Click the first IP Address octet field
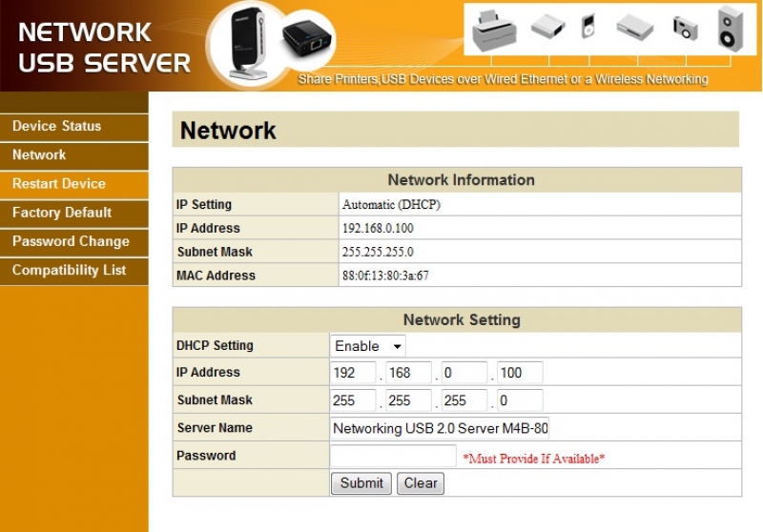This screenshot has height=532, width=763. [x=353, y=373]
